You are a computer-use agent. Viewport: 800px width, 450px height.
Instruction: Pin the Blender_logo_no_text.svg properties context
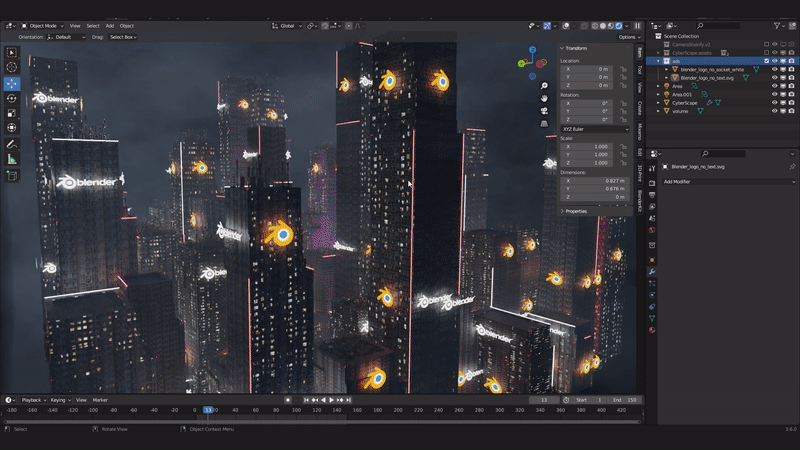tap(792, 167)
